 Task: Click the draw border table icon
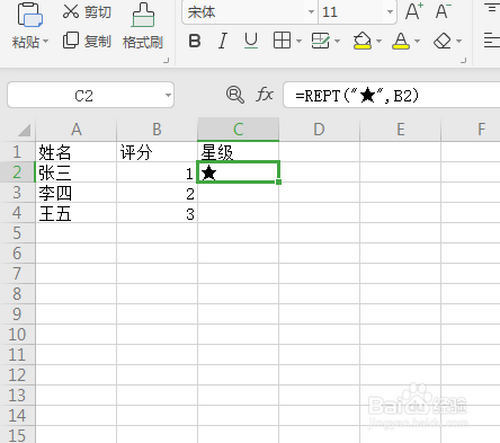[x=320, y=41]
